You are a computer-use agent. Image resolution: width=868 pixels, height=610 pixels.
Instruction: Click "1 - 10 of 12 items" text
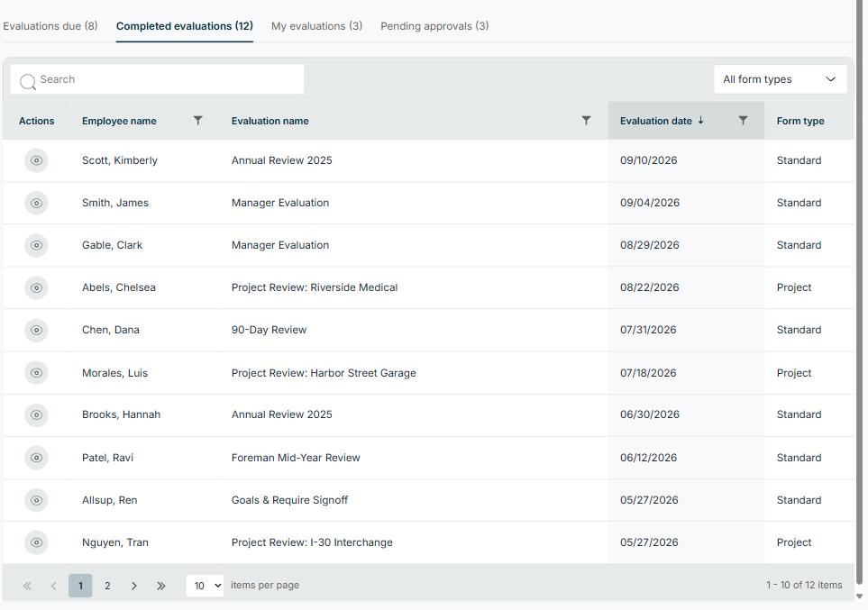point(804,585)
